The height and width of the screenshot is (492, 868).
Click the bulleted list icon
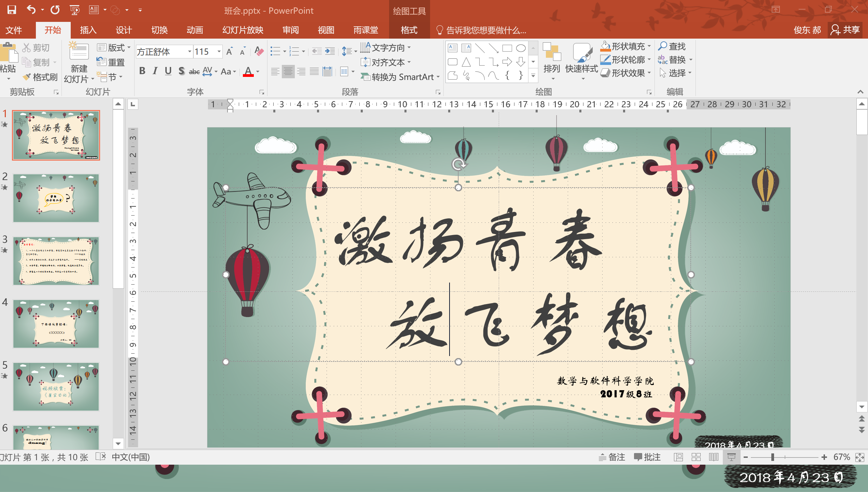275,52
